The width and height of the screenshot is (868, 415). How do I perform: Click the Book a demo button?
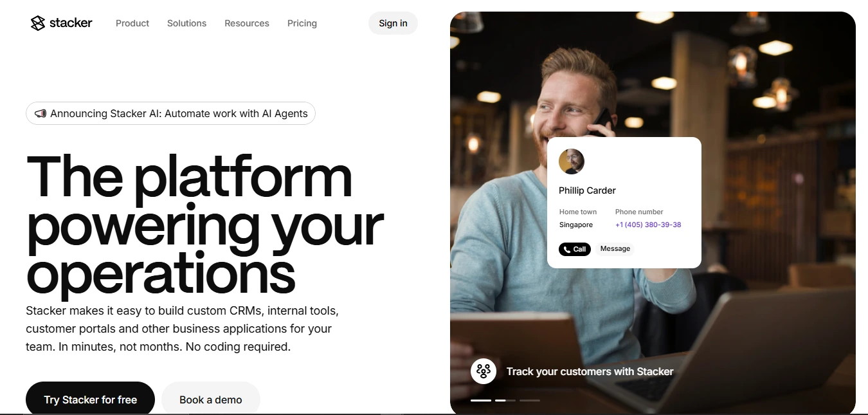click(x=211, y=398)
